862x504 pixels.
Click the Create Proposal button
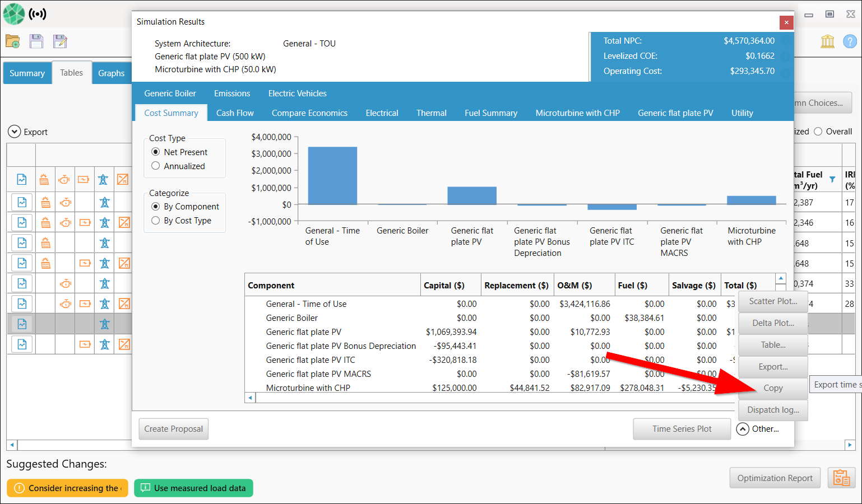click(174, 429)
